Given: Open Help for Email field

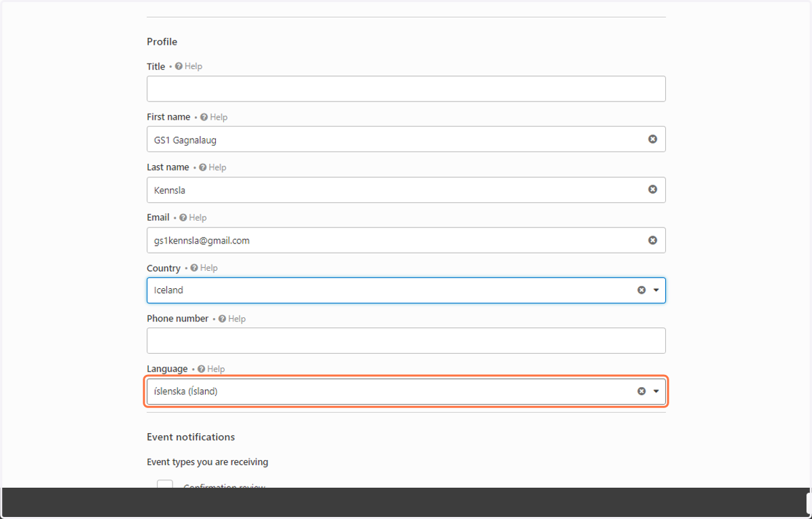Looking at the screenshot, I should (x=193, y=217).
